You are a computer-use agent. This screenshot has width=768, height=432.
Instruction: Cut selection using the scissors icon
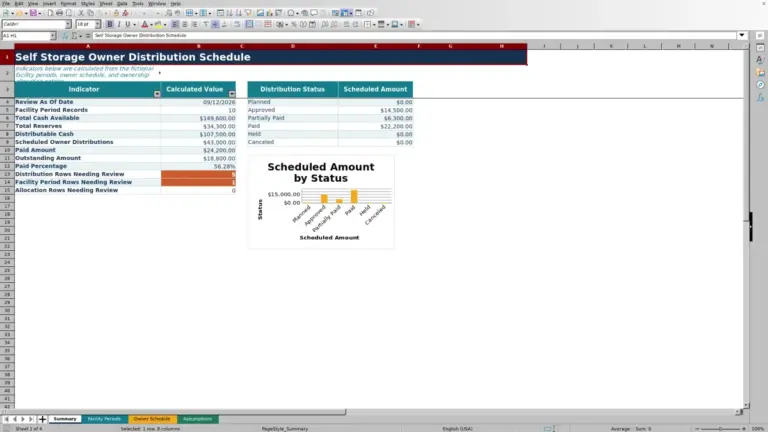coord(81,13)
